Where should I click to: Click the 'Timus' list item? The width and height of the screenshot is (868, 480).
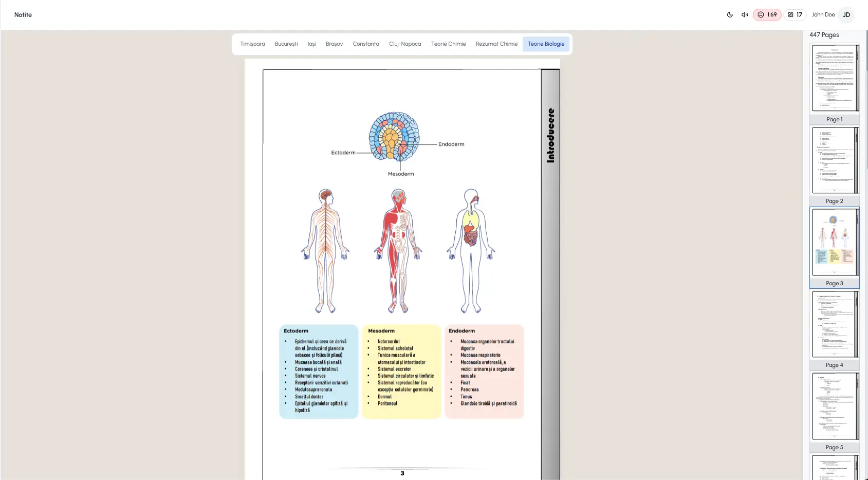[466, 397]
